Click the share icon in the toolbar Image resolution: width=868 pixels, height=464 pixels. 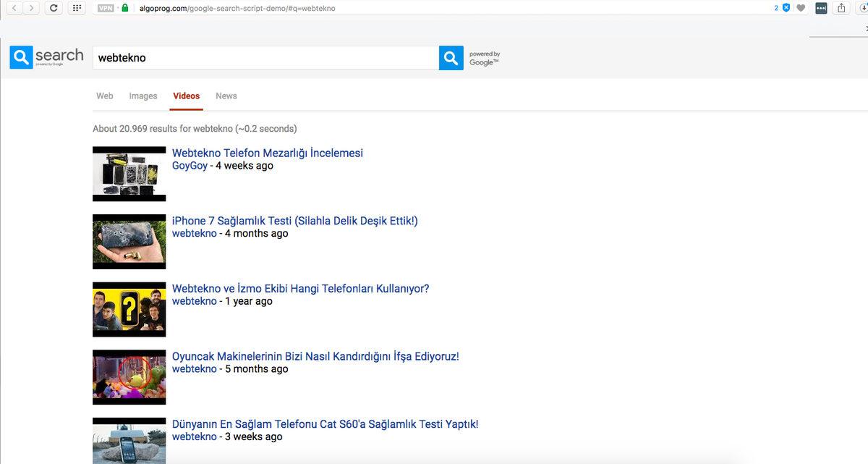click(x=841, y=8)
